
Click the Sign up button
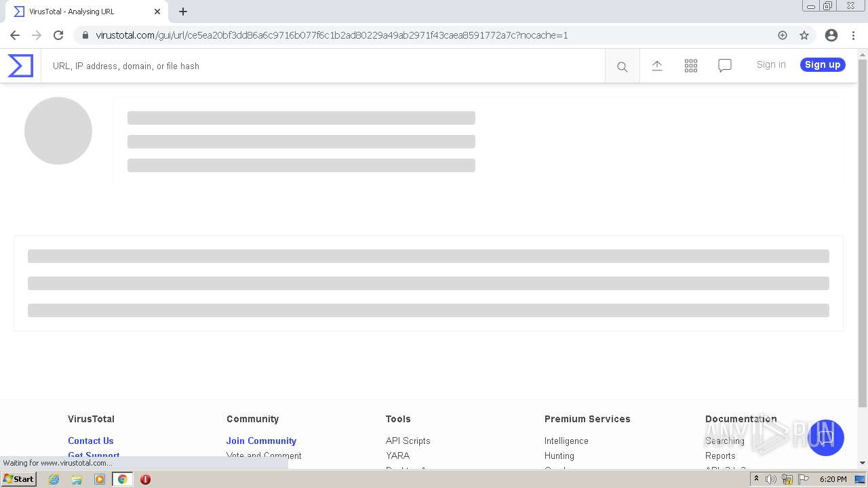click(x=823, y=64)
